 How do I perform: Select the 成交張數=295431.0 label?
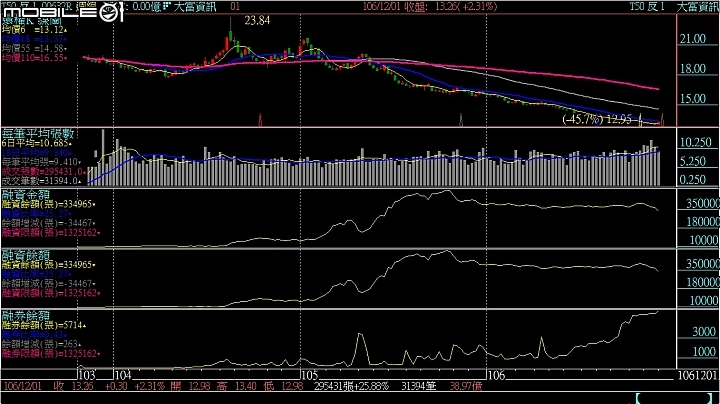(44, 172)
